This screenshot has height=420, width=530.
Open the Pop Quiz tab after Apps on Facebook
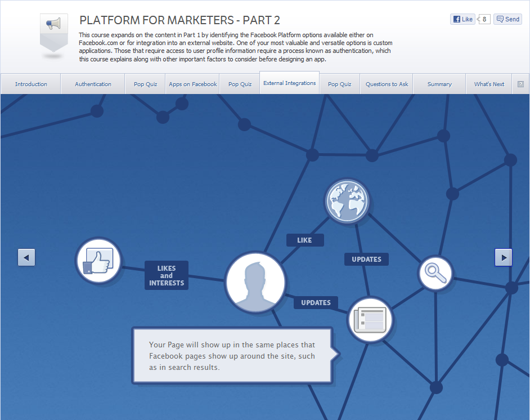click(x=240, y=84)
